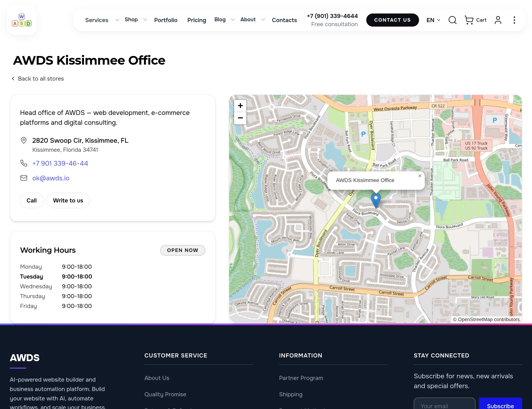532x409 pixels.
Task: Open the Shipping footer link
Action: click(291, 394)
